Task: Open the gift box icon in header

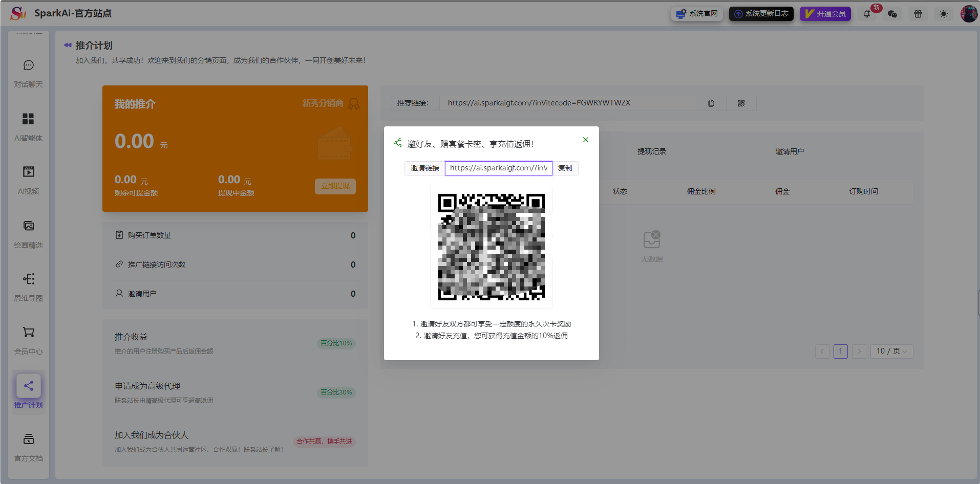Action: (x=918, y=14)
